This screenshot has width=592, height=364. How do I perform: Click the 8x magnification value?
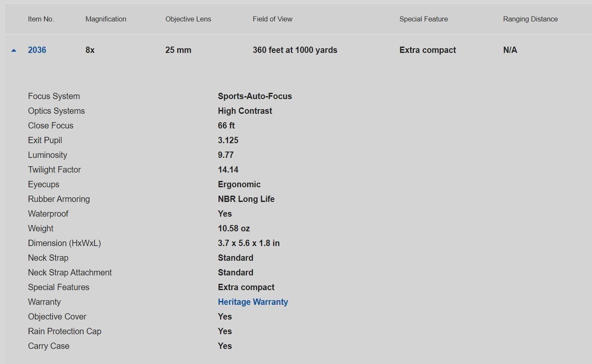pos(90,50)
